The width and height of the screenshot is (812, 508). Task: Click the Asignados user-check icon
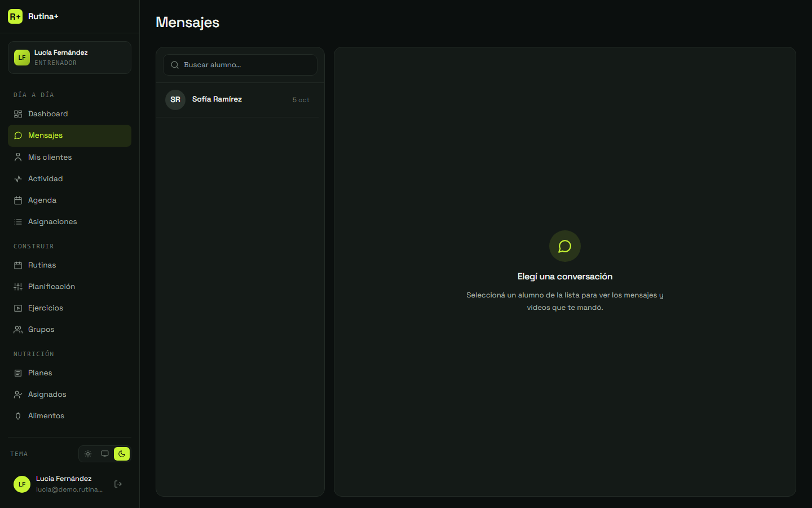(x=18, y=395)
